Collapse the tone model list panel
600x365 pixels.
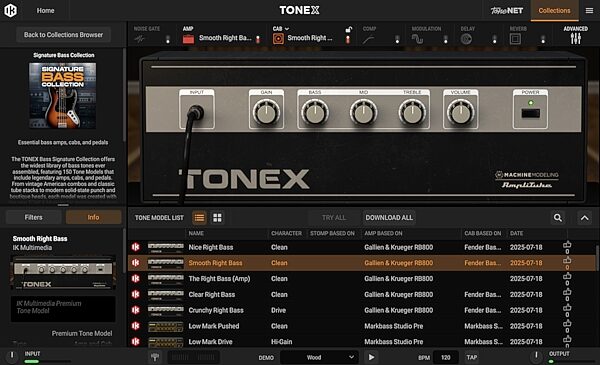point(585,218)
